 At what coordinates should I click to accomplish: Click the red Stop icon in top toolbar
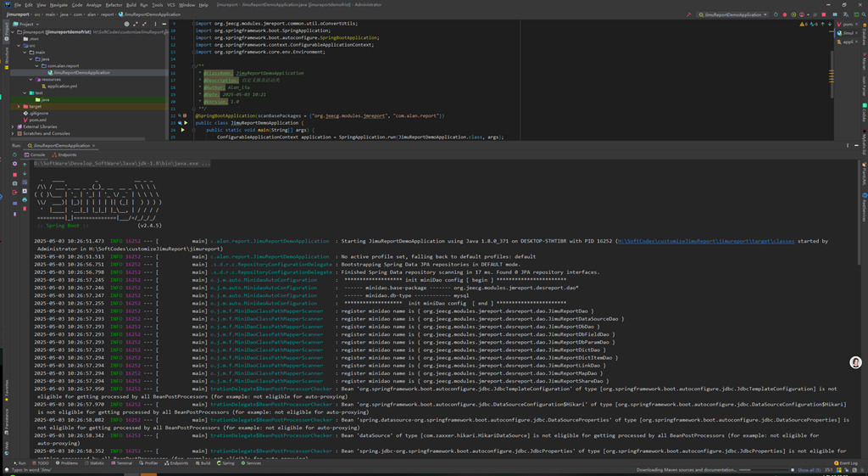(x=824, y=14)
